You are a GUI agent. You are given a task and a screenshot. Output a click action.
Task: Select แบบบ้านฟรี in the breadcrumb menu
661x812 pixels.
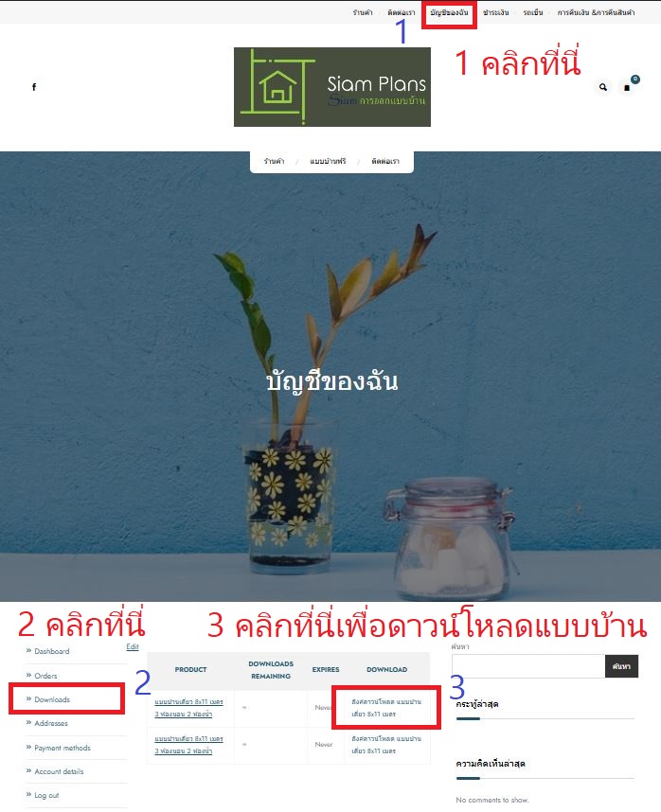click(328, 162)
